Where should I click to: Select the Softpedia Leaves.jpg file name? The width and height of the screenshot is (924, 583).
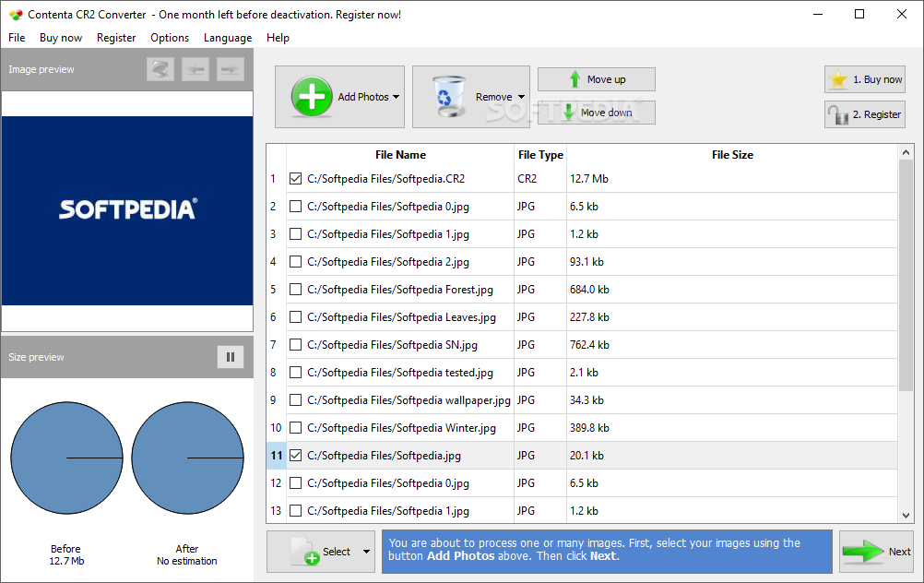(401, 317)
